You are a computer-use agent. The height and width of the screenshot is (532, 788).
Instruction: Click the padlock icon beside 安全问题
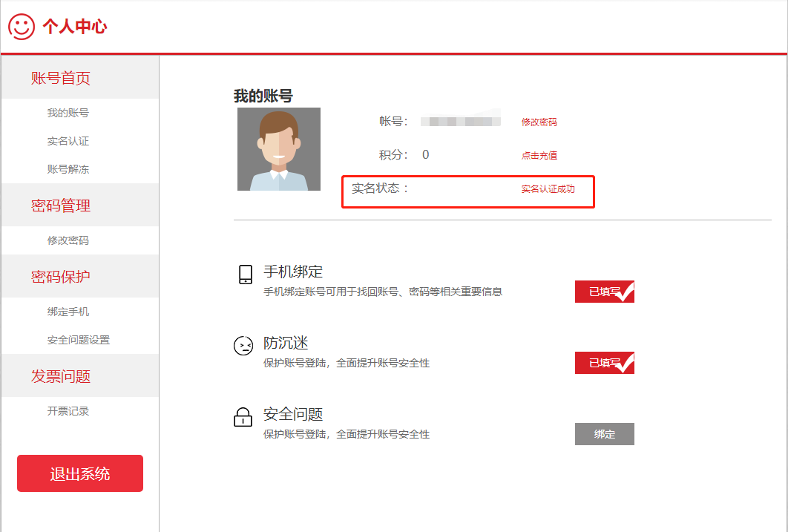[x=243, y=417]
